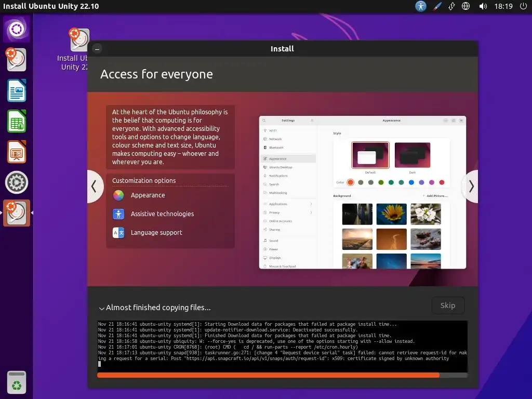Screen dimensions: 532x399
Task: Click the Language support label
Action: 156,232
